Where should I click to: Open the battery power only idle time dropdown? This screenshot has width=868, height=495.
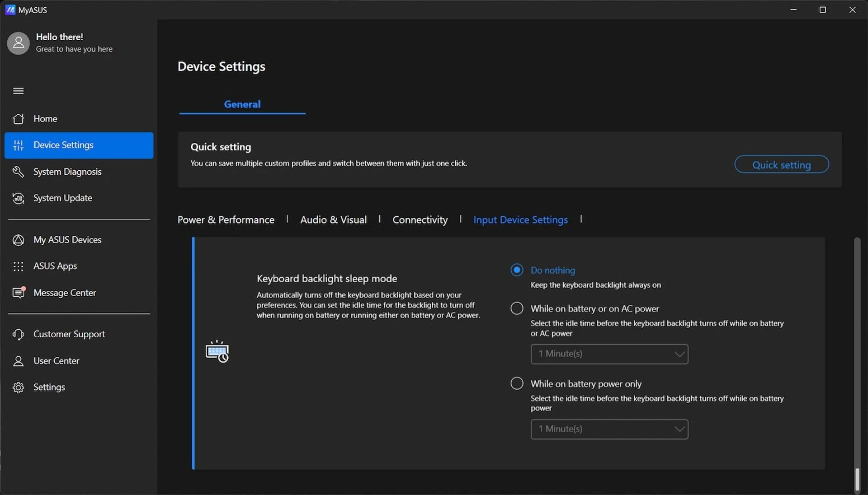pyautogui.click(x=609, y=429)
